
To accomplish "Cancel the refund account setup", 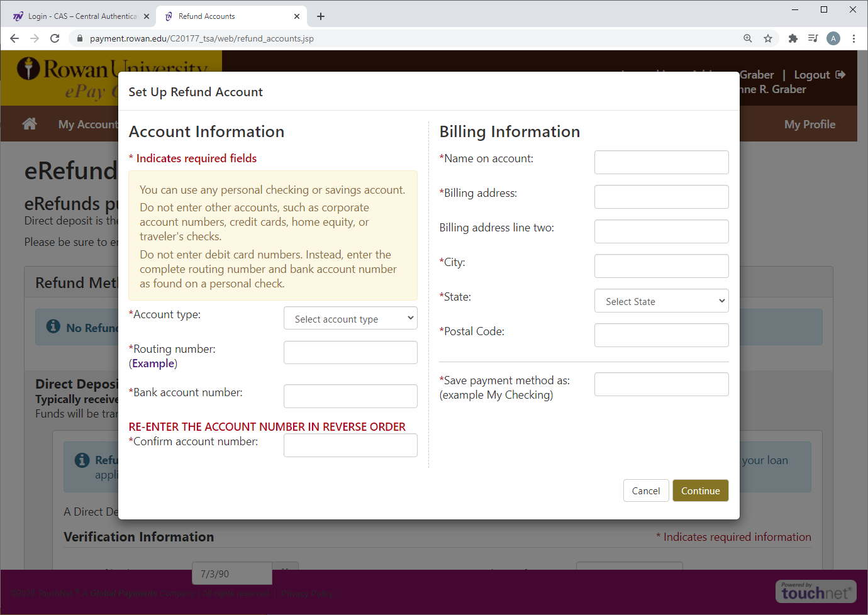I will point(645,491).
